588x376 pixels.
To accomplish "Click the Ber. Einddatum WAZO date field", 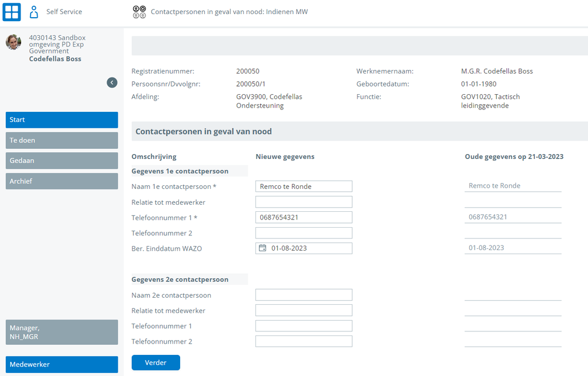I will pos(310,248).
